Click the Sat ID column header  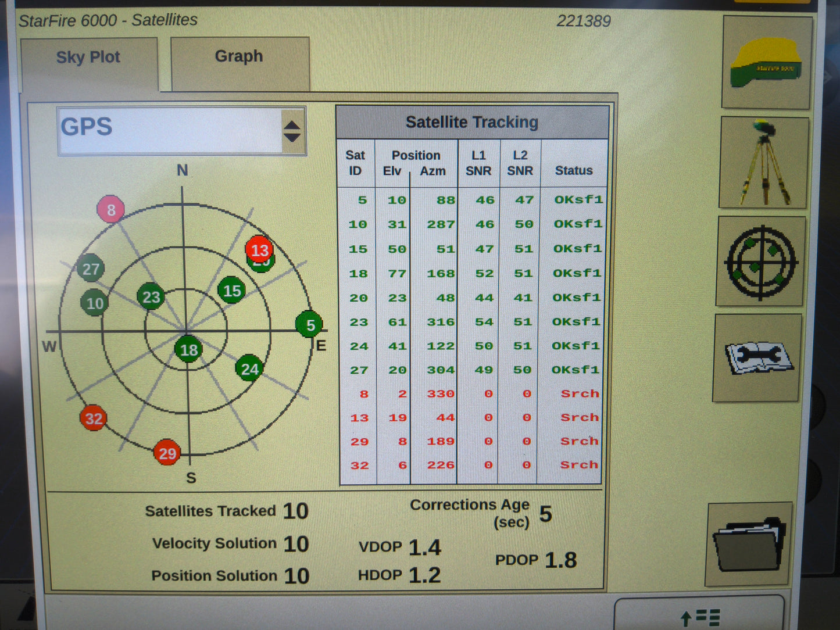coord(355,163)
